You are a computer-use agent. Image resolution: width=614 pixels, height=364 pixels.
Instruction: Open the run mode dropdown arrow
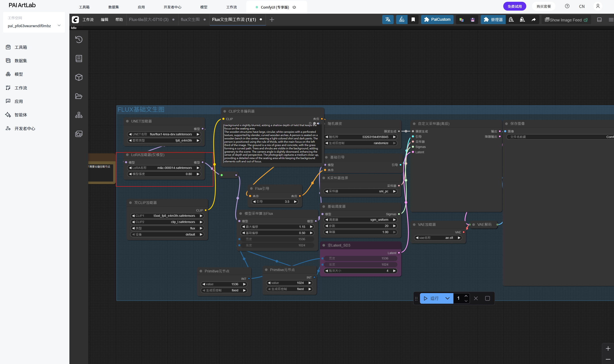click(447, 298)
